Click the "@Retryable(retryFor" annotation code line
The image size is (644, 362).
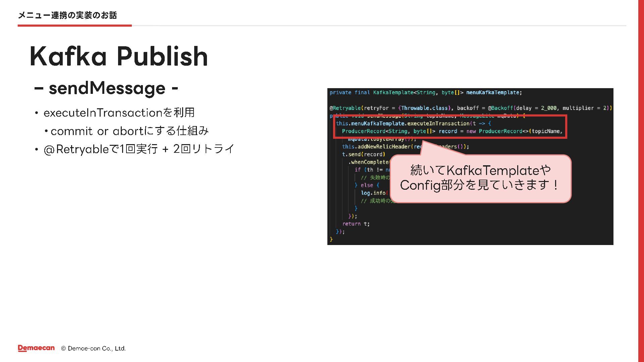[x=471, y=108]
